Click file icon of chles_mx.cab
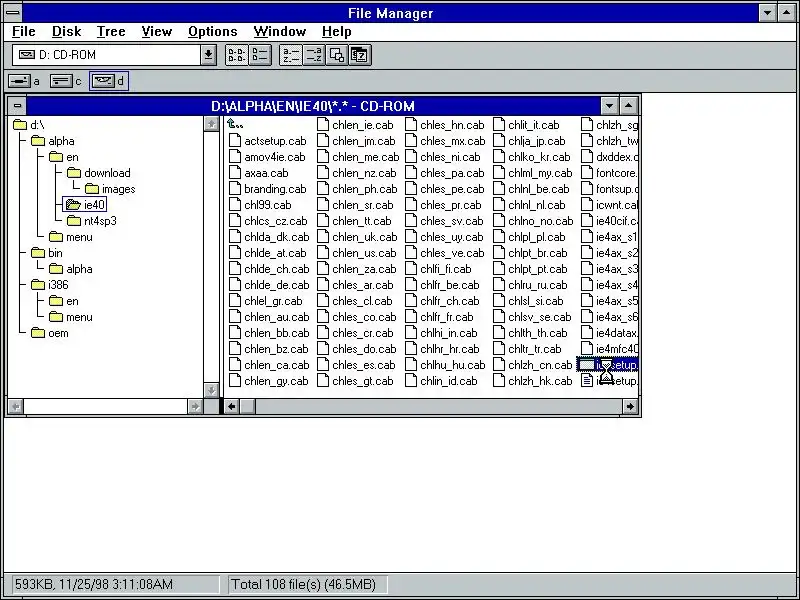The width and height of the screenshot is (800, 600). click(x=411, y=141)
